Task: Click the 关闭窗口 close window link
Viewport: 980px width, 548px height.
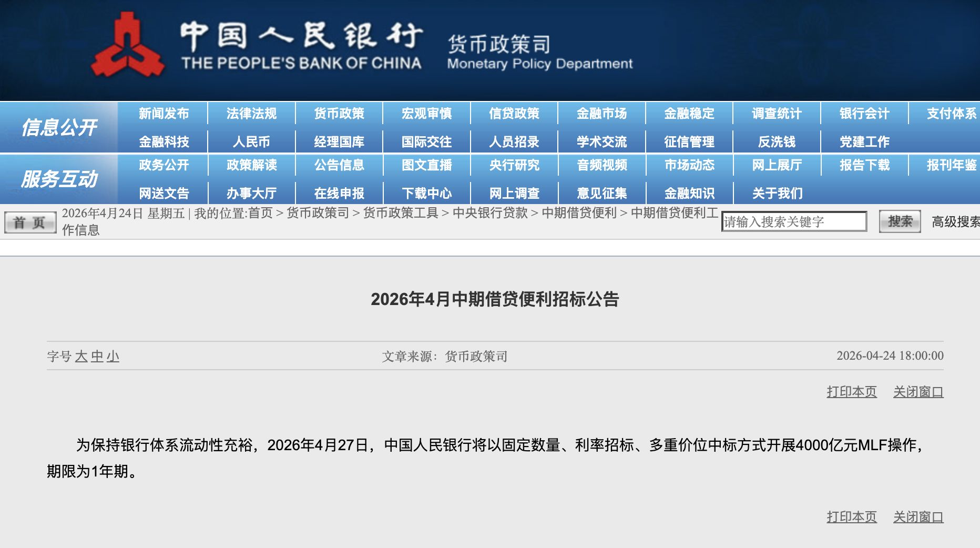Action: pyautogui.click(x=917, y=391)
